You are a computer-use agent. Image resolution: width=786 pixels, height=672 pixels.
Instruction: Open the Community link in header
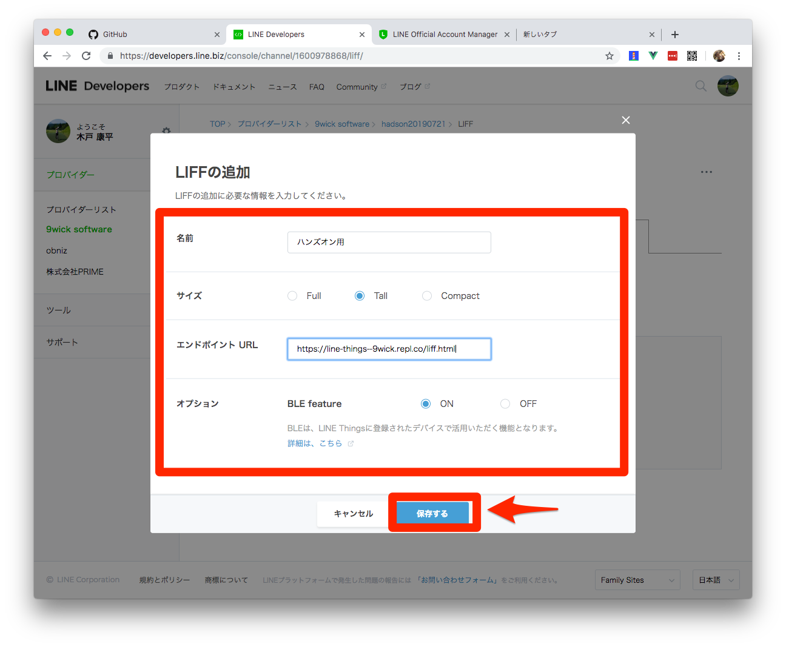[361, 87]
